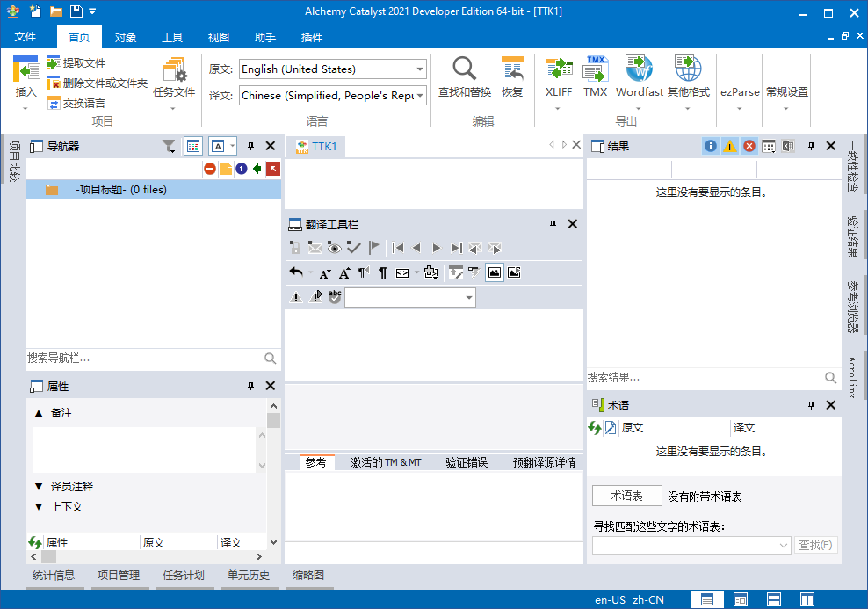The height and width of the screenshot is (609, 868).
Task: Export using the TMX icon
Action: 595,69
